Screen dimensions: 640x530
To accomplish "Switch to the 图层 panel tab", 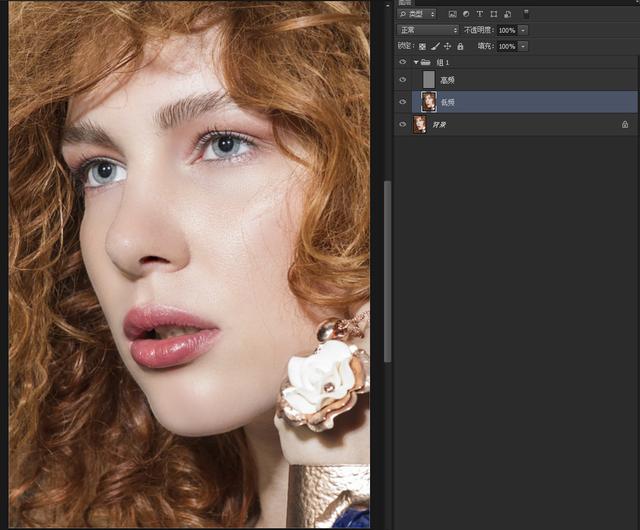I will click(405, 3).
